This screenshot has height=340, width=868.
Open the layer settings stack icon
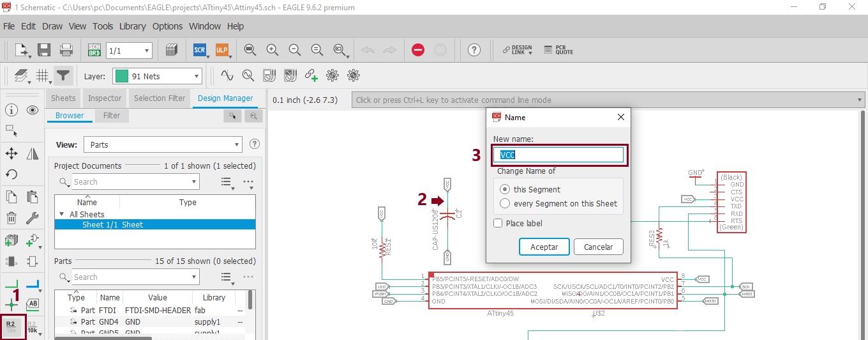pyautogui.click(x=21, y=76)
